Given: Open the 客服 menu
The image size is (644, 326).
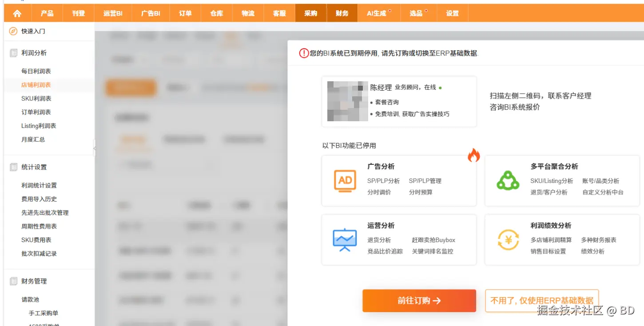Looking at the screenshot, I should pos(279,13).
